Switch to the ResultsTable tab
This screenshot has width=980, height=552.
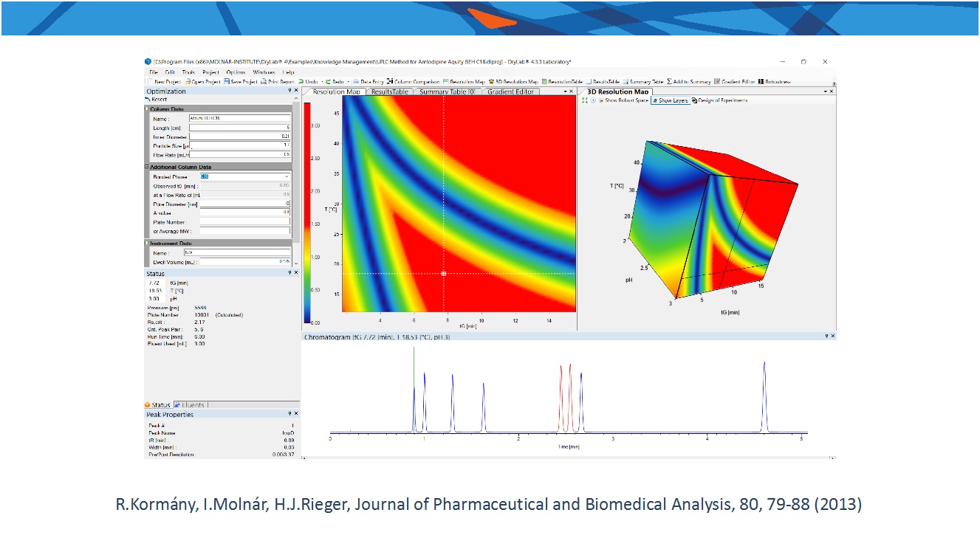pos(389,92)
